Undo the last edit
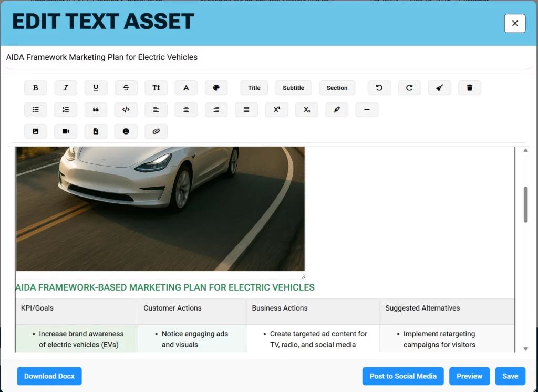Viewport: 538px width, 392px height. [x=379, y=88]
